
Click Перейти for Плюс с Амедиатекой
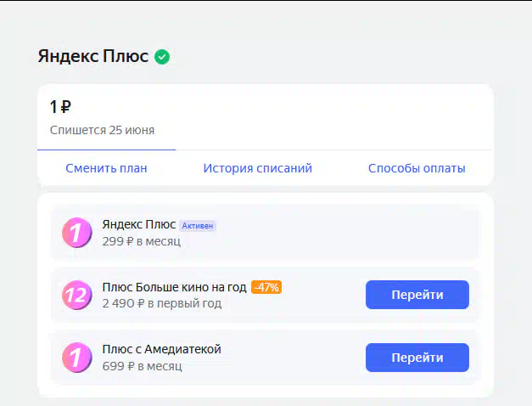tap(417, 358)
